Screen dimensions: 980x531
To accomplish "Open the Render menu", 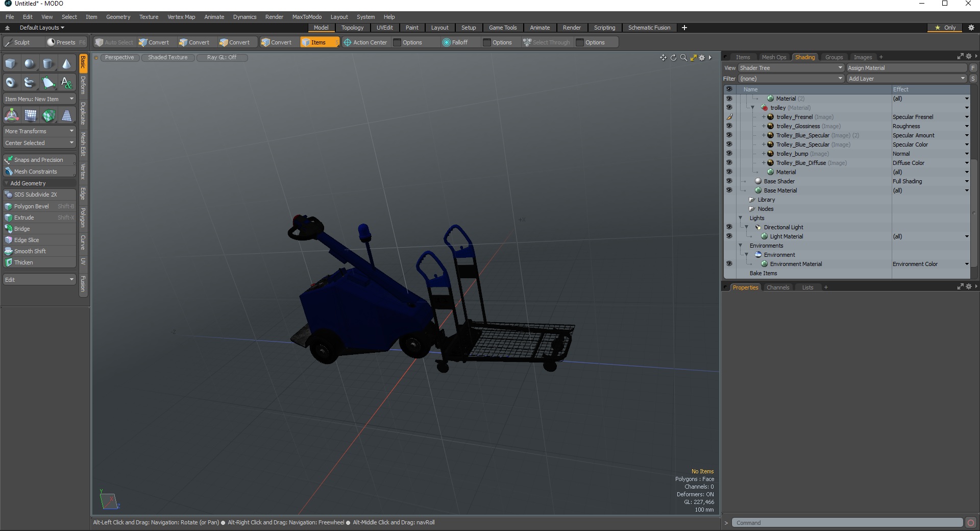I will tap(274, 17).
